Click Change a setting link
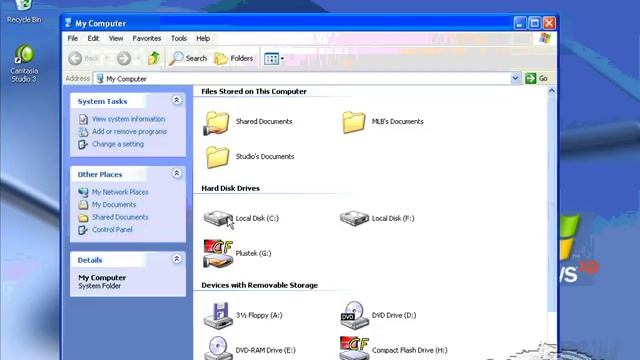This screenshot has height=360, width=640. coord(118,144)
